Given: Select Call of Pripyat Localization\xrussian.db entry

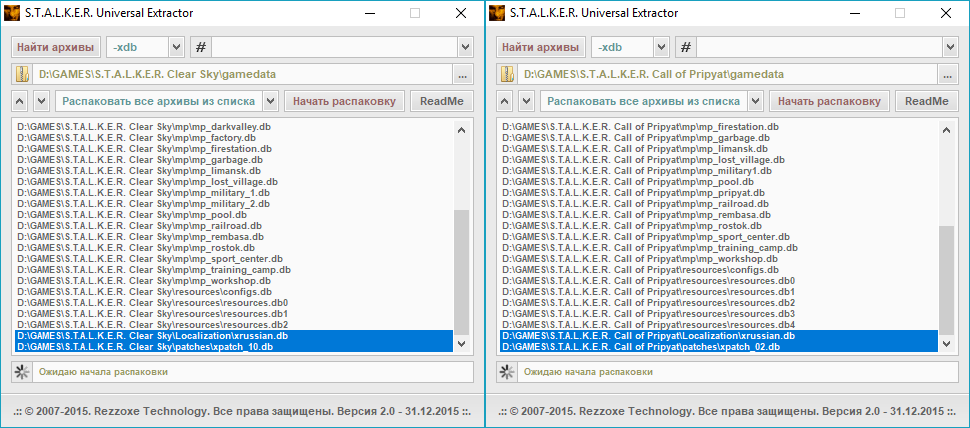Looking at the screenshot, I should click(718, 336).
